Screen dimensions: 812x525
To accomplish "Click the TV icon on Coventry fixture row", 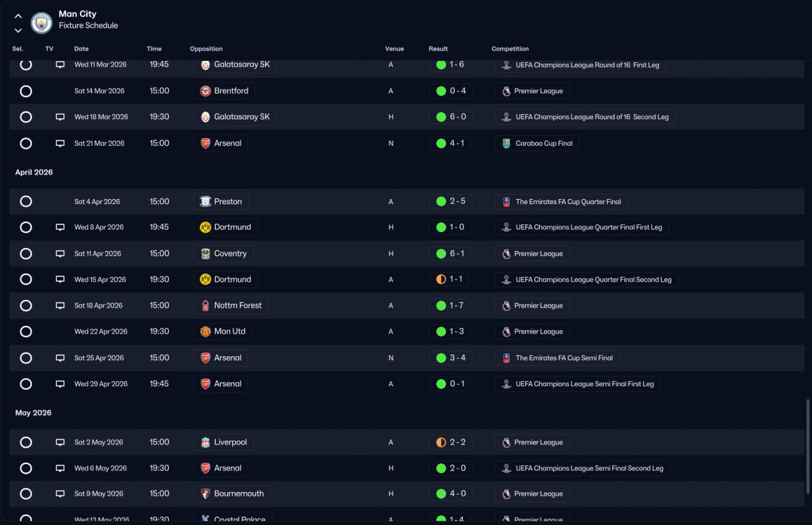I will (60, 254).
